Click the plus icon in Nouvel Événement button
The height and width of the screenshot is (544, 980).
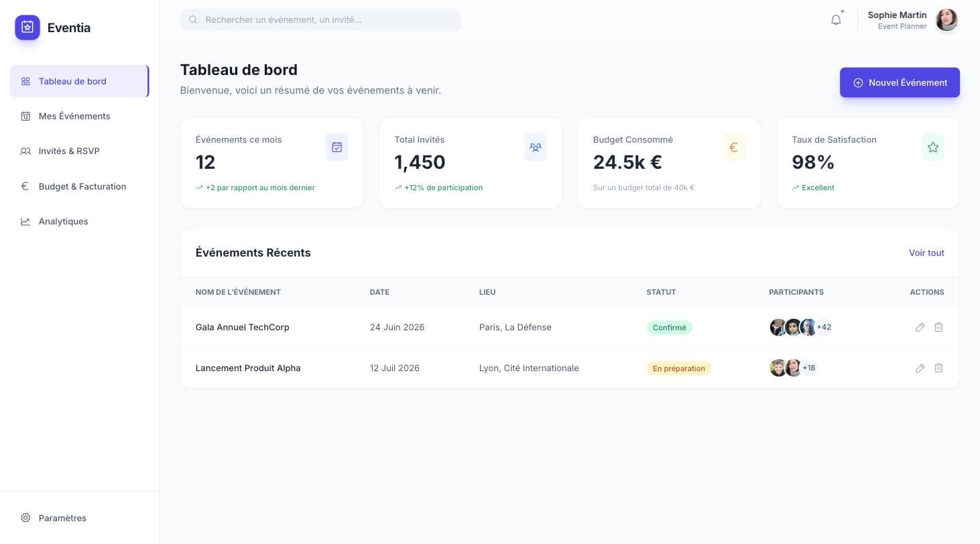[x=858, y=83]
